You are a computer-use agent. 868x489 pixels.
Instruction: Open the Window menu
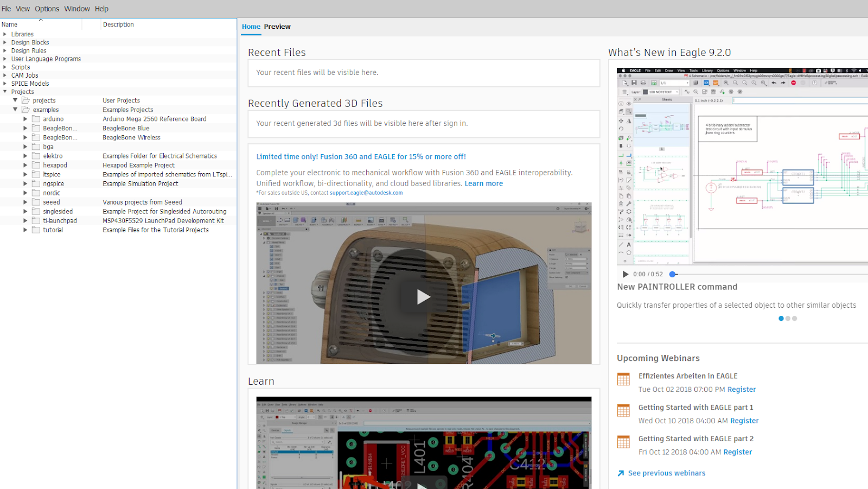tap(77, 9)
